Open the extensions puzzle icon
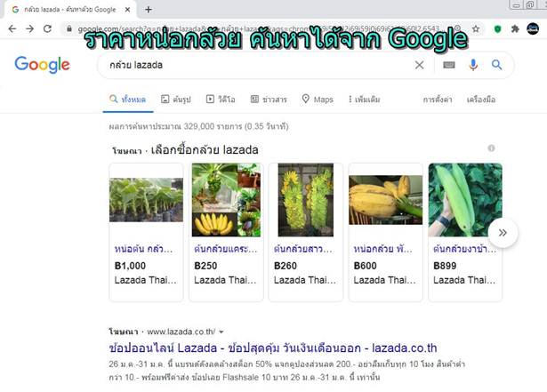Screen dimensions: 547x392 (515, 29)
